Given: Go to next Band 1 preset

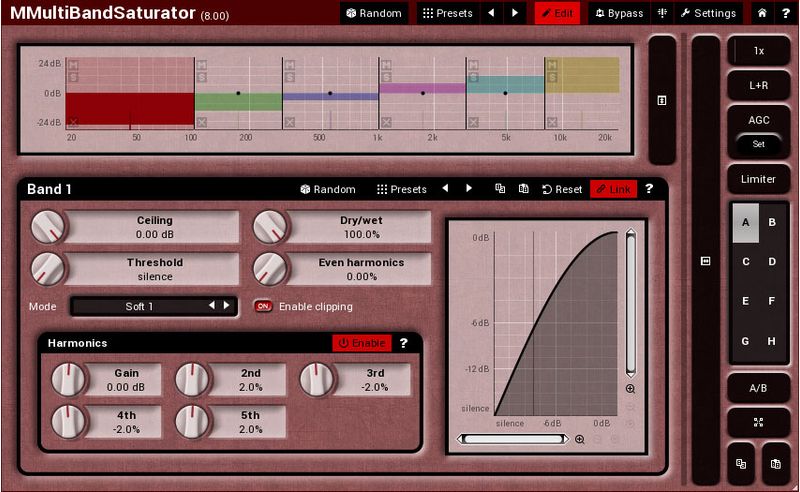Looking at the screenshot, I should [468, 189].
